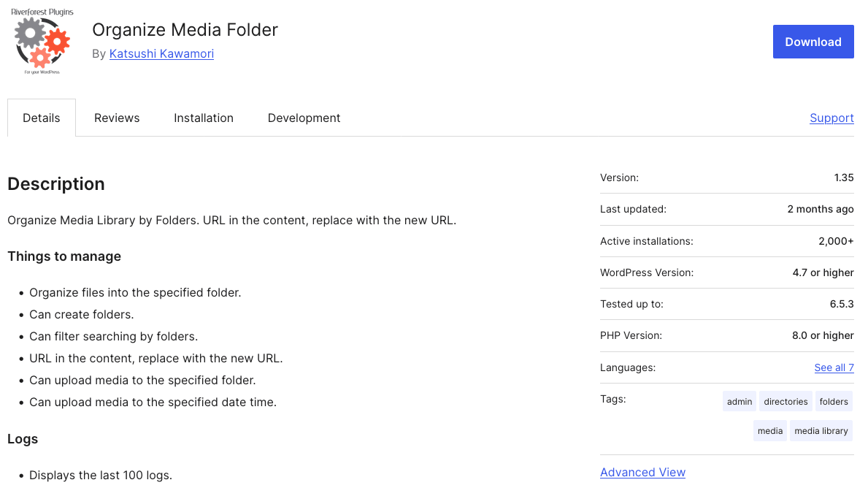Viewport: 868px width, 488px height.
Task: Click the Description heading
Action: (x=56, y=184)
